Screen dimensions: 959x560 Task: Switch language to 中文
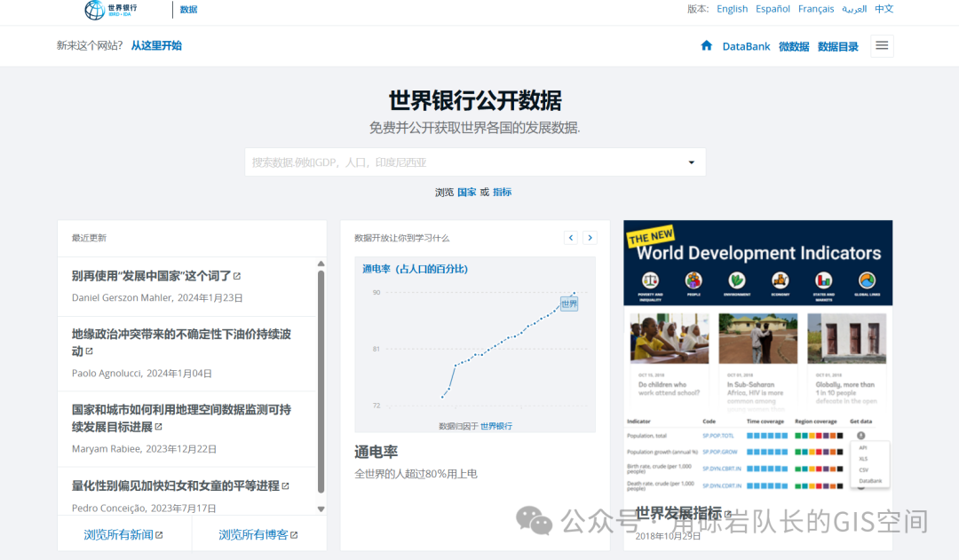coord(884,9)
